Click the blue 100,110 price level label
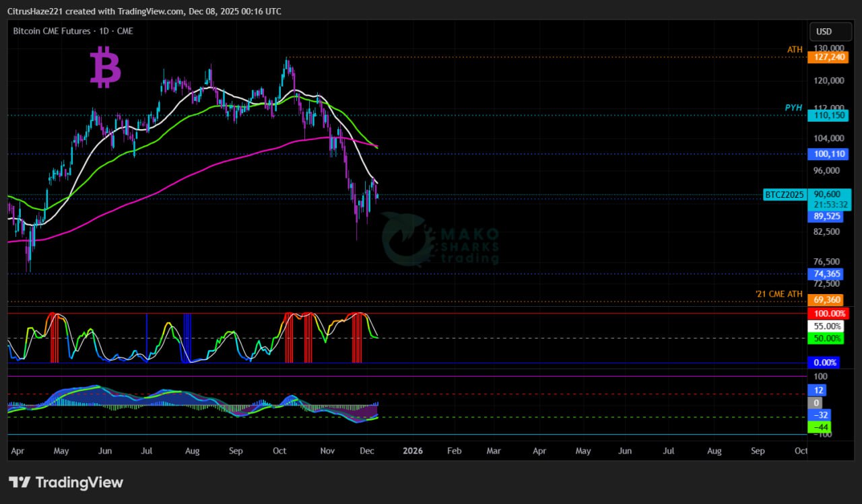 [x=828, y=154]
